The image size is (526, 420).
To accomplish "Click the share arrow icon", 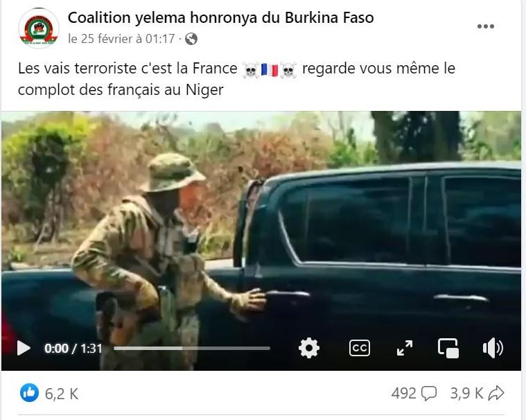I will (496, 393).
